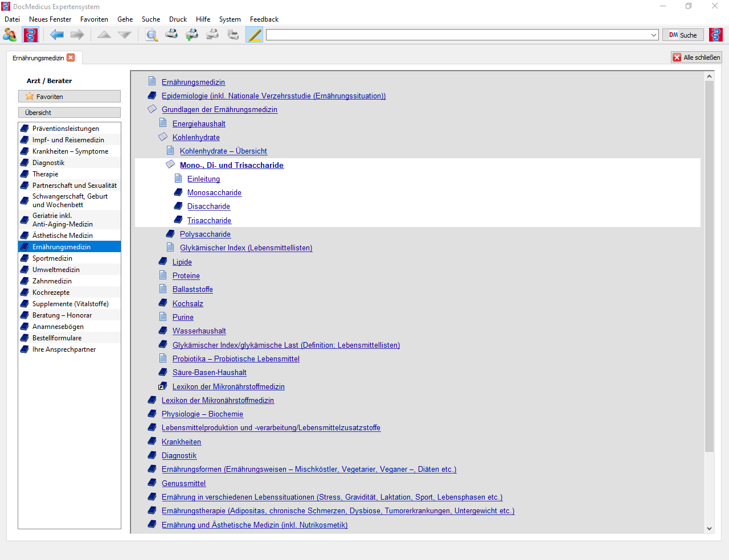The height and width of the screenshot is (560, 729).
Task: Click document icon beside Ernährungsmedizin link
Action: 152,81
